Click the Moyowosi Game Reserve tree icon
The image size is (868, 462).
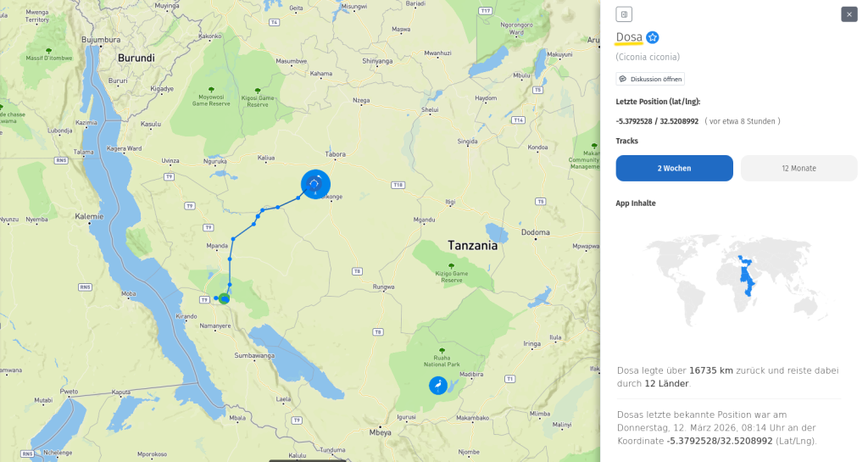(x=211, y=90)
